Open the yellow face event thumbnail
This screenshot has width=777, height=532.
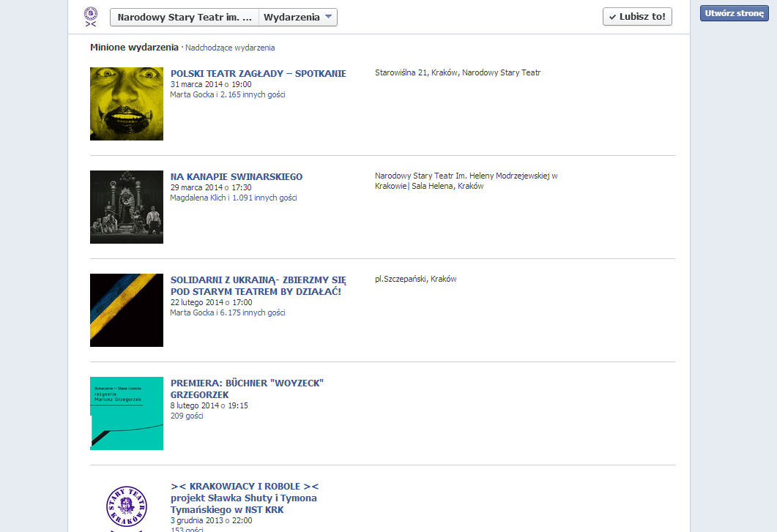127,104
